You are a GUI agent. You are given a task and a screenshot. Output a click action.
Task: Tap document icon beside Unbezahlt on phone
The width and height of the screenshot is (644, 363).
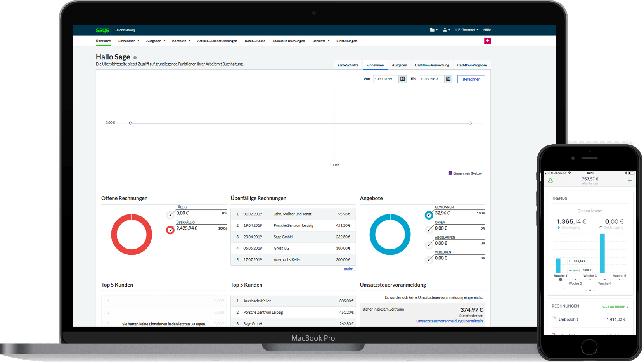(x=554, y=320)
